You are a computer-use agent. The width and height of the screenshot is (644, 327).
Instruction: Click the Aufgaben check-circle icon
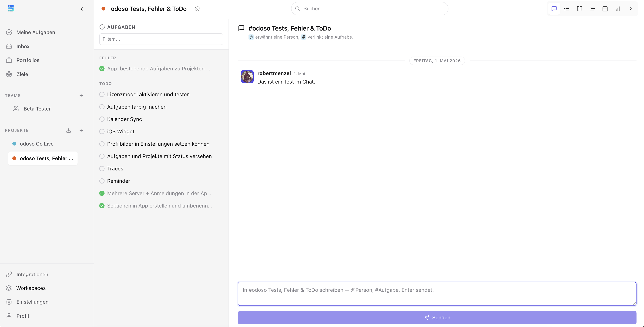(x=102, y=27)
